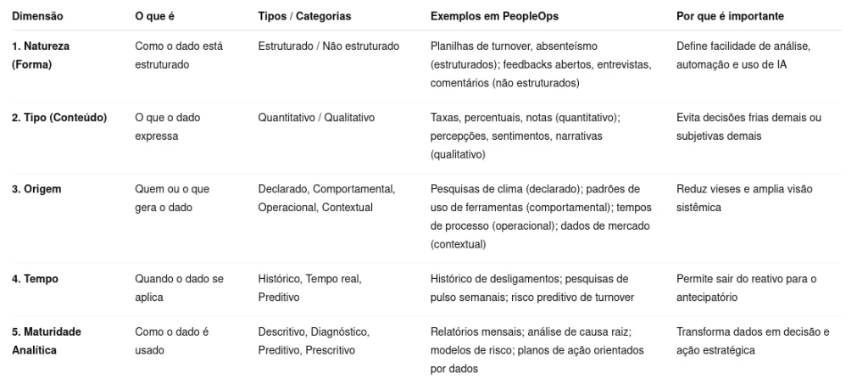Screen dimensions: 868x384
Task: Click the "5. Maturidade Analítica" row label
Action: click(x=47, y=341)
